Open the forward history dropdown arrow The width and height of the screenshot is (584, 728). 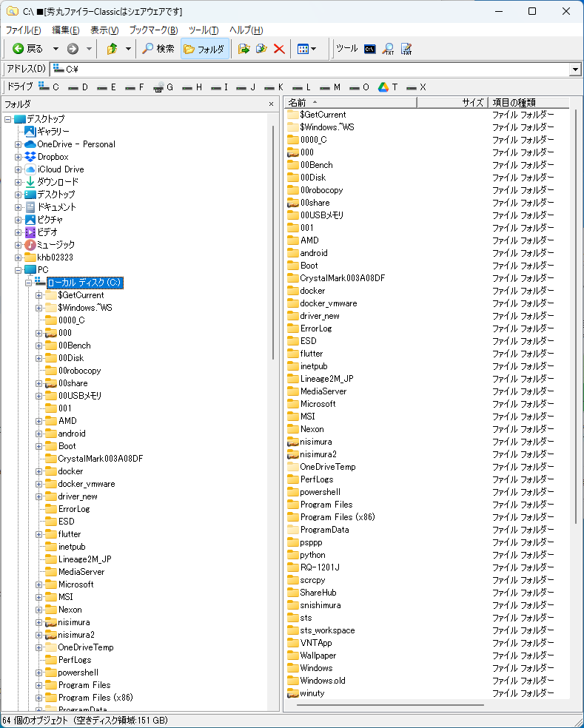[x=89, y=49]
